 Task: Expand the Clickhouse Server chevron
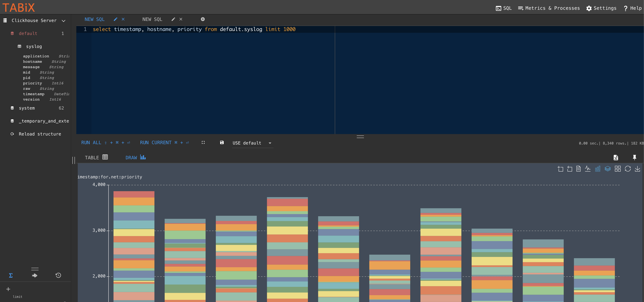tap(64, 21)
